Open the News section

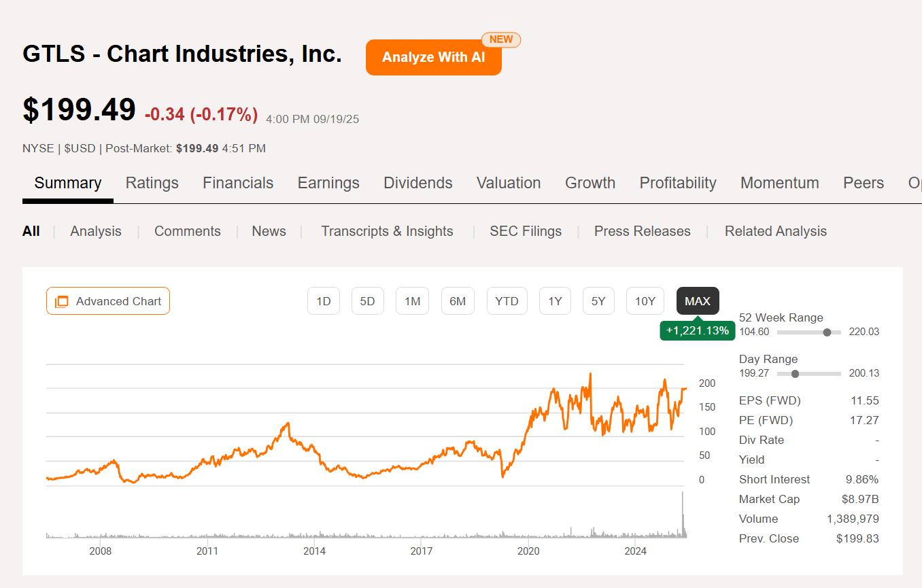[x=269, y=231]
